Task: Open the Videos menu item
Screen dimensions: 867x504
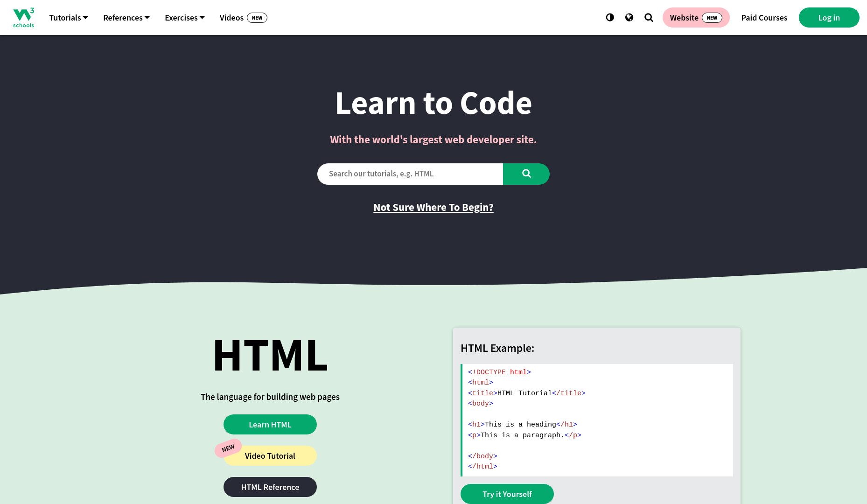Action: click(243, 18)
